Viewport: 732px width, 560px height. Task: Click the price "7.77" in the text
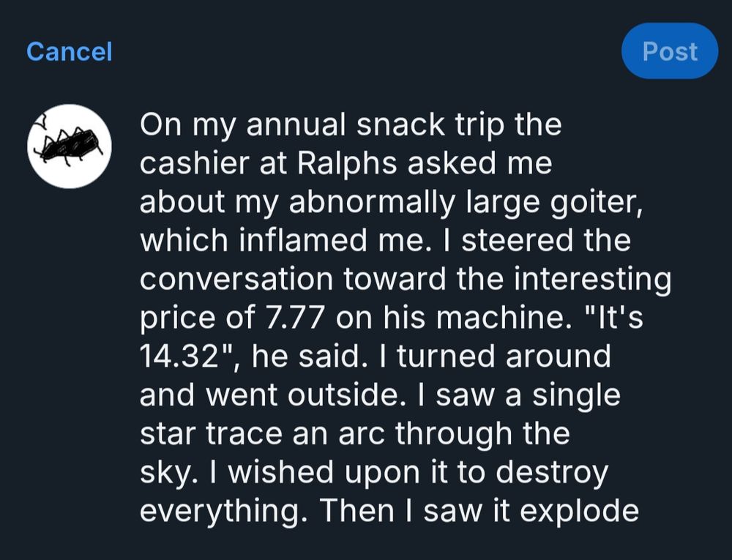click(x=296, y=319)
